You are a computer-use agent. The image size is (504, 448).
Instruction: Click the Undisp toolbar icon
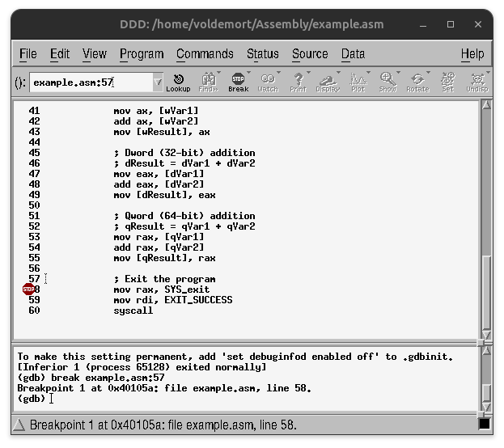click(x=477, y=82)
